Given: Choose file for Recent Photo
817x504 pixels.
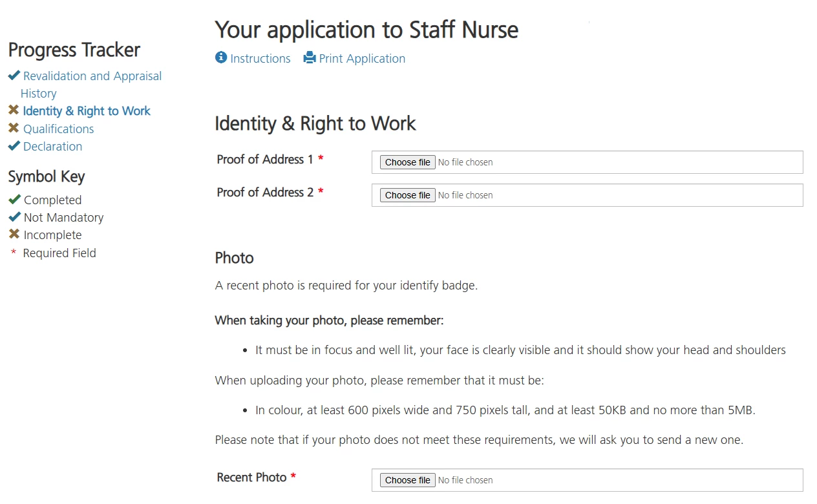Looking at the screenshot, I should coord(407,480).
